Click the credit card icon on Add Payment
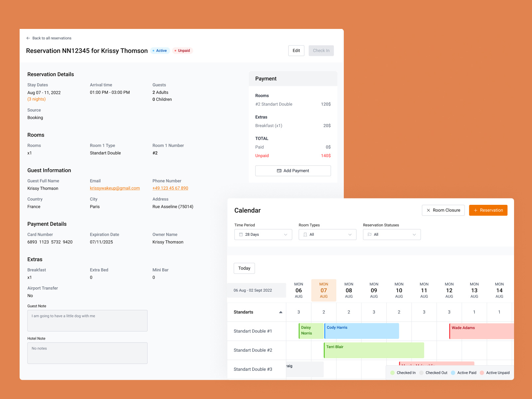532x399 pixels. click(x=279, y=171)
